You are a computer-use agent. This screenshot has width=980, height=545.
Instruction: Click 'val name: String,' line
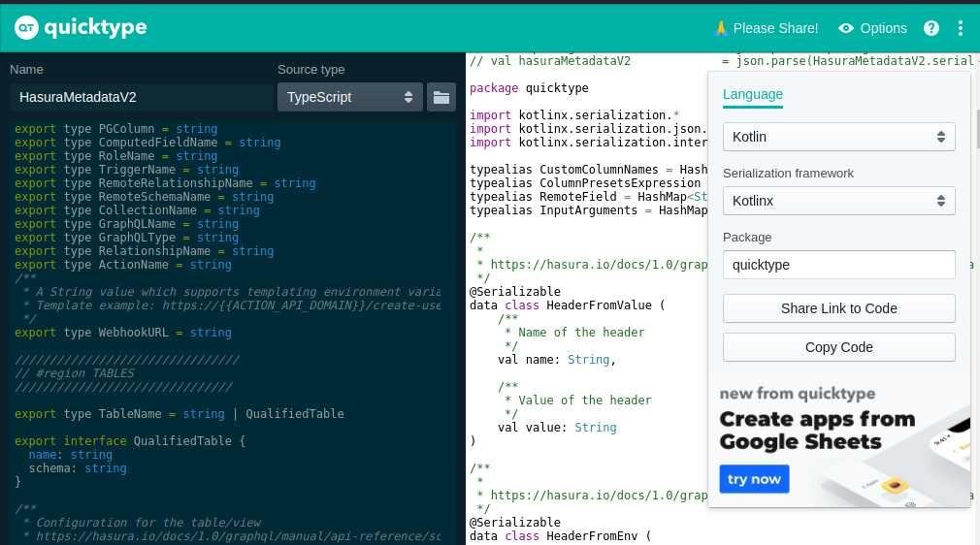click(x=557, y=360)
